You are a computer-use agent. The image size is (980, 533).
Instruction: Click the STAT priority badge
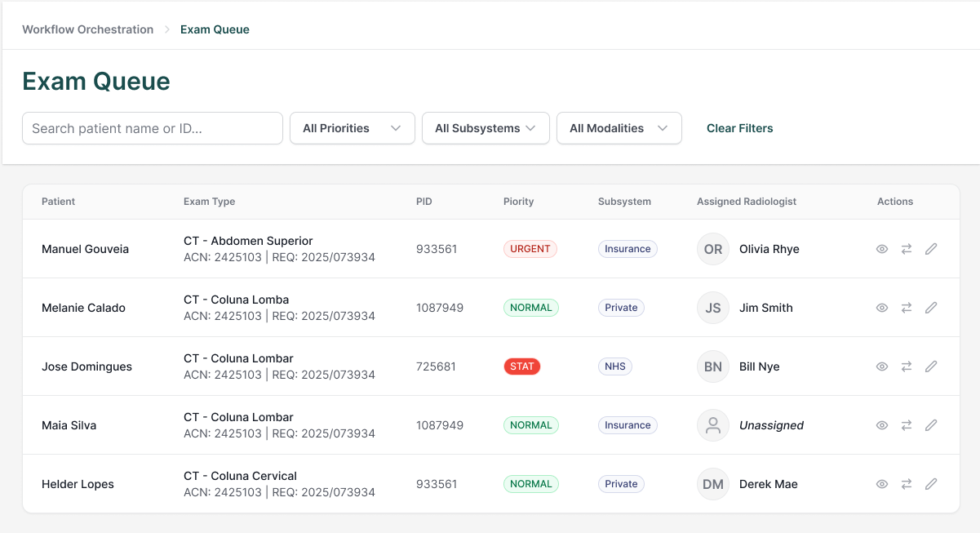pyautogui.click(x=522, y=366)
